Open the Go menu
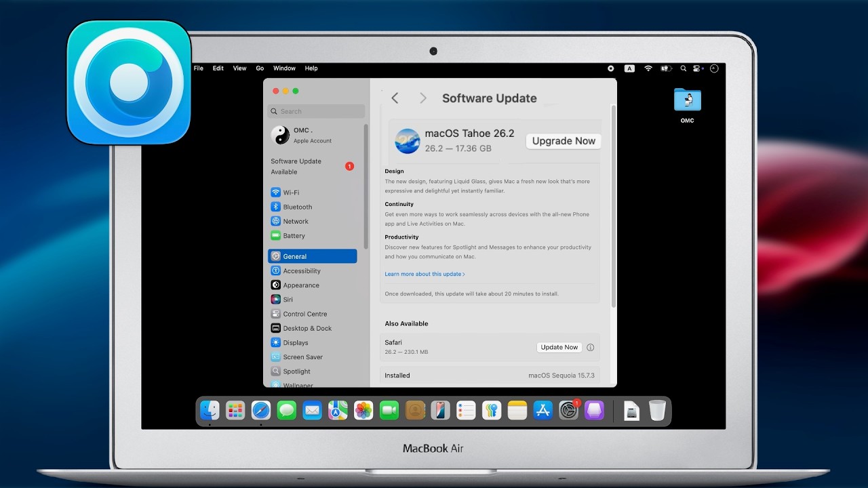Screen dimensions: 868x488 tap(260, 68)
